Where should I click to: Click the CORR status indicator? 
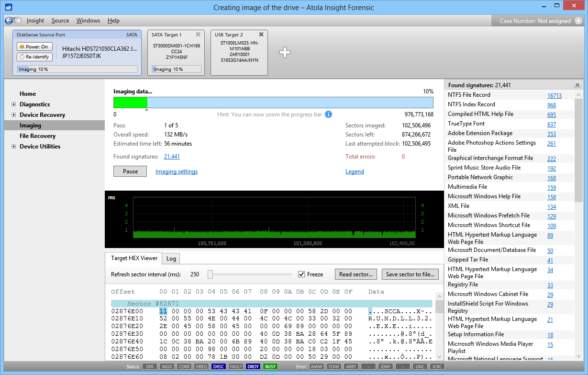(185, 366)
